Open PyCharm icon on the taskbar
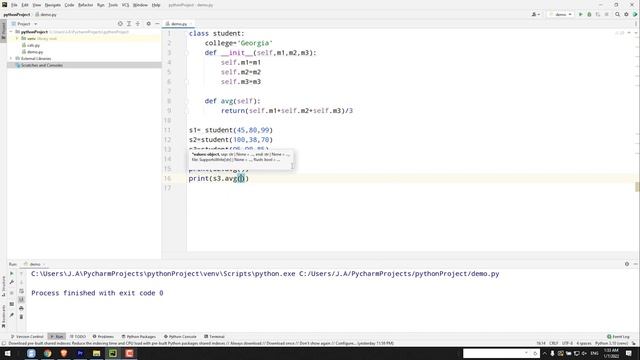640x360 pixels. point(113,353)
